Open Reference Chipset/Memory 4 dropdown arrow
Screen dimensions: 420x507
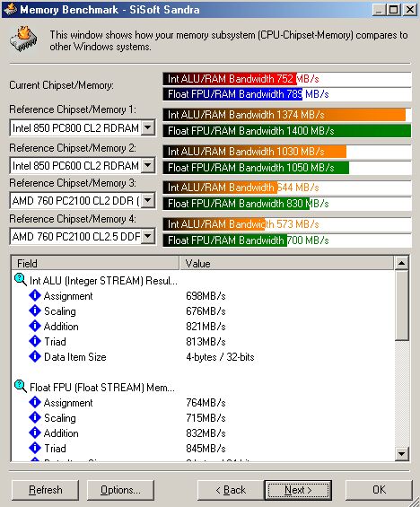click(148, 236)
